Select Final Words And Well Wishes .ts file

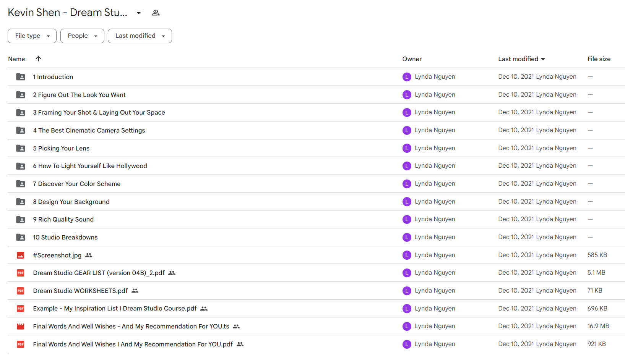(x=131, y=327)
